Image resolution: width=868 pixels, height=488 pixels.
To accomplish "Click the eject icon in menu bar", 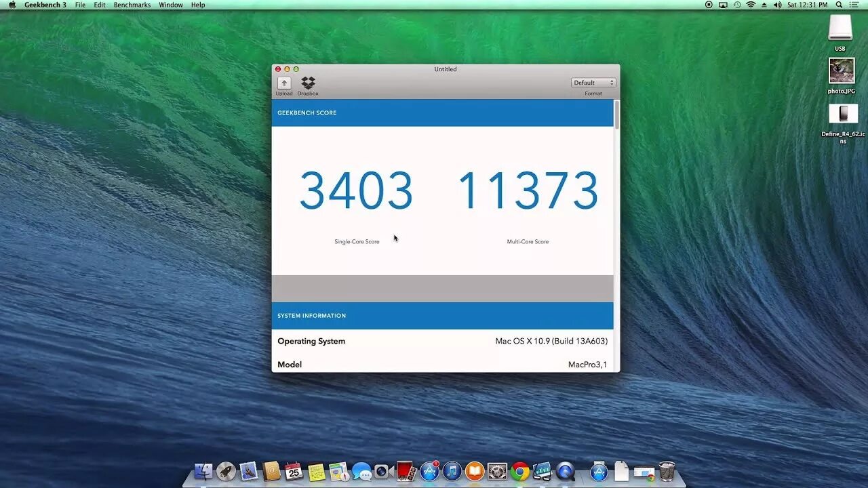I will pyautogui.click(x=764, y=5).
